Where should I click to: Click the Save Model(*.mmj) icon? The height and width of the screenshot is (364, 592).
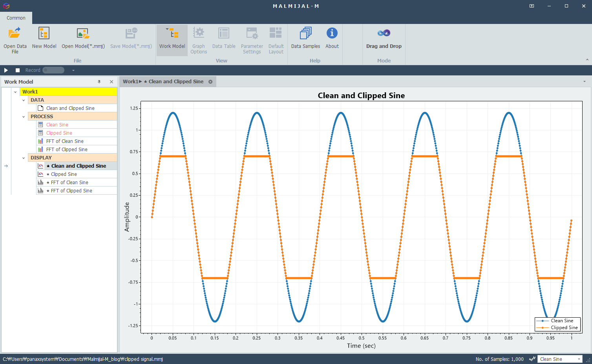pos(131,33)
